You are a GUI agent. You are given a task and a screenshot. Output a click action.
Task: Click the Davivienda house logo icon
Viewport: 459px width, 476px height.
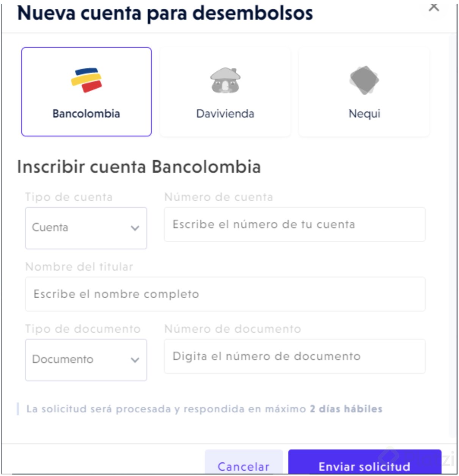coord(225,80)
